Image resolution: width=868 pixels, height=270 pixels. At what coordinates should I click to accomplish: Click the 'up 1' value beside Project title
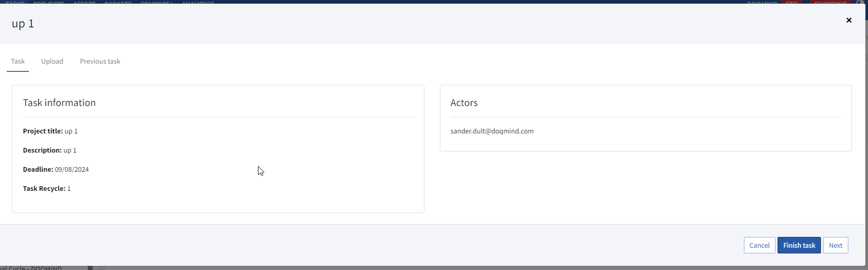tap(71, 131)
